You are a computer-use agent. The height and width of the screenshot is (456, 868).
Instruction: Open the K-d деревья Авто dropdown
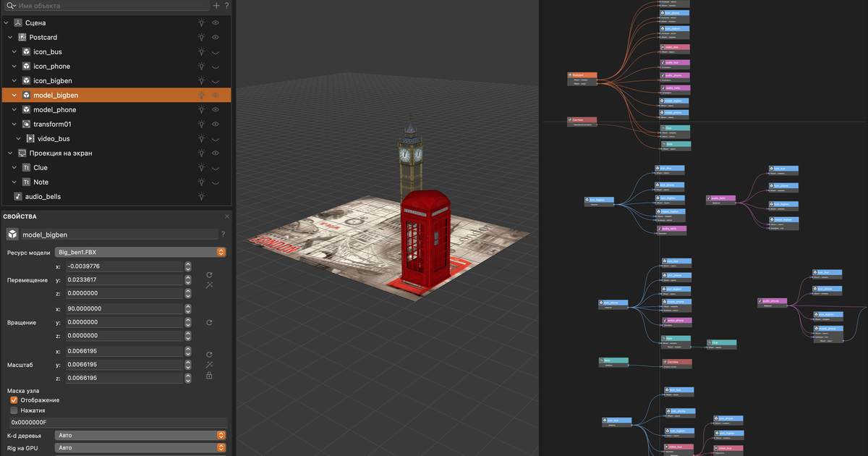tap(221, 435)
